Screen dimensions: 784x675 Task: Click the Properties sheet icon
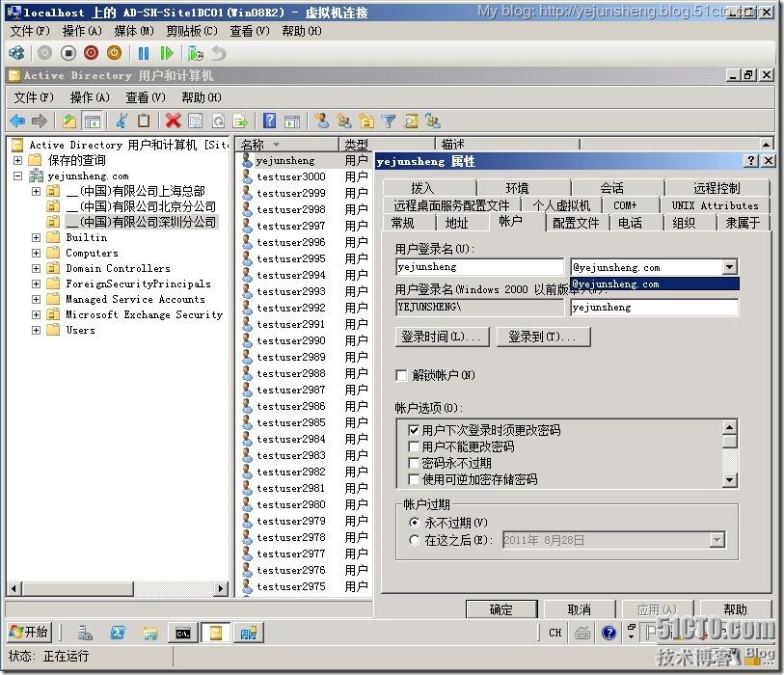[195, 121]
